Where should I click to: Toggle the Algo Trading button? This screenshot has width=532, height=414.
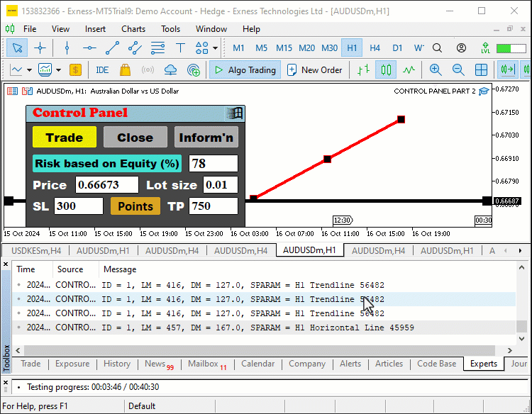(x=245, y=70)
